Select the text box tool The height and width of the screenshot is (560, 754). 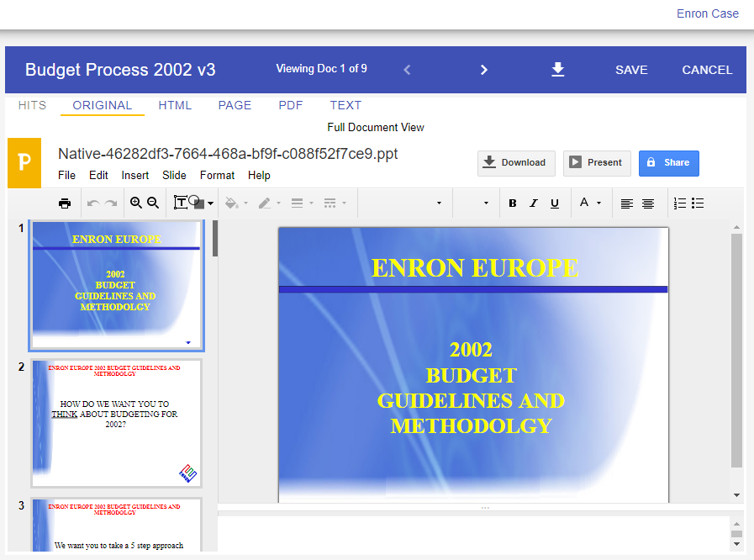(181, 203)
